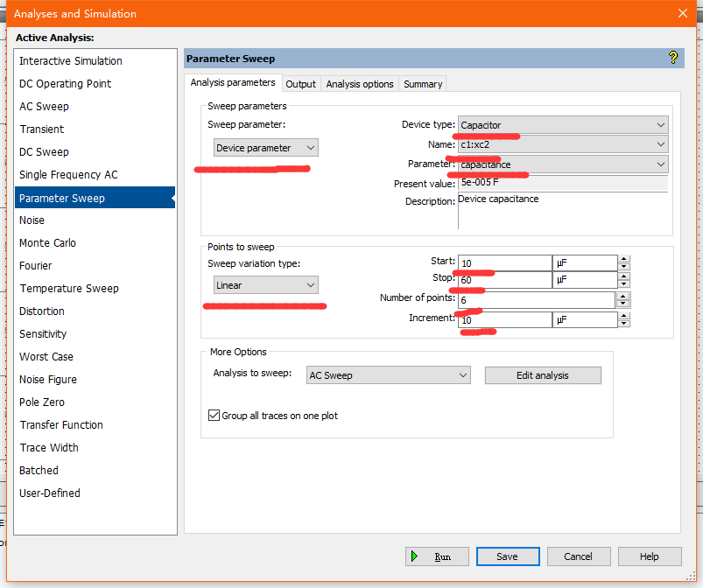Click the Increment unit µF field

[585, 320]
